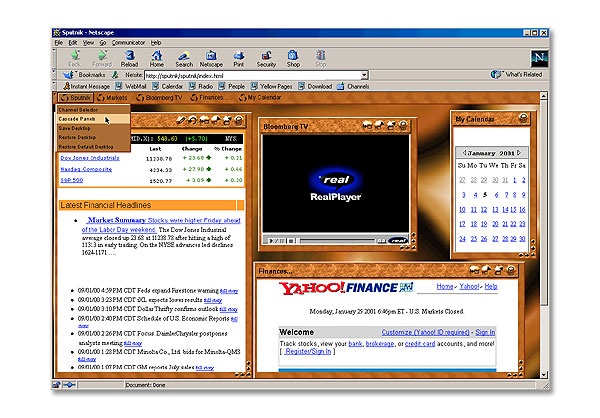The width and height of the screenshot is (600, 418).
Task: Click the Netscape N logo throbber
Action: (x=539, y=59)
